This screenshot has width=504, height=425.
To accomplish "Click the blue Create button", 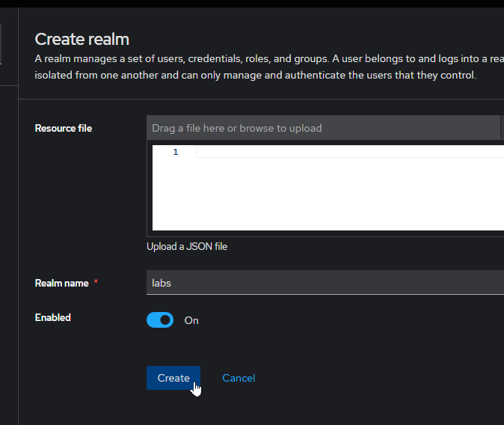I will click(x=173, y=378).
